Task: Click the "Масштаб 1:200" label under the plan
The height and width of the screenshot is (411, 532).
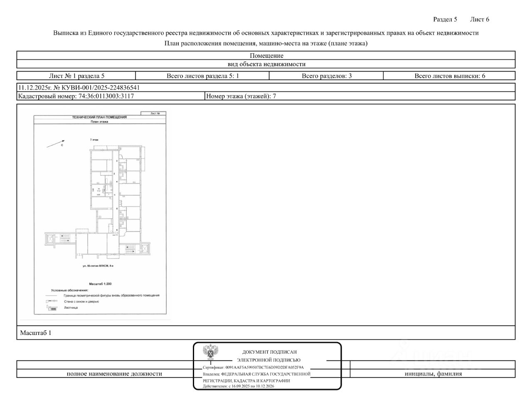Action: point(100,284)
